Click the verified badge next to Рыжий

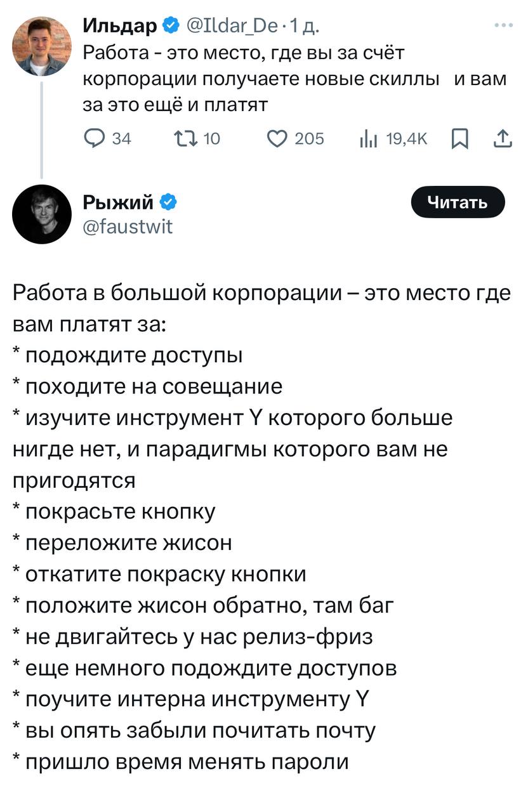pyautogui.click(x=168, y=202)
